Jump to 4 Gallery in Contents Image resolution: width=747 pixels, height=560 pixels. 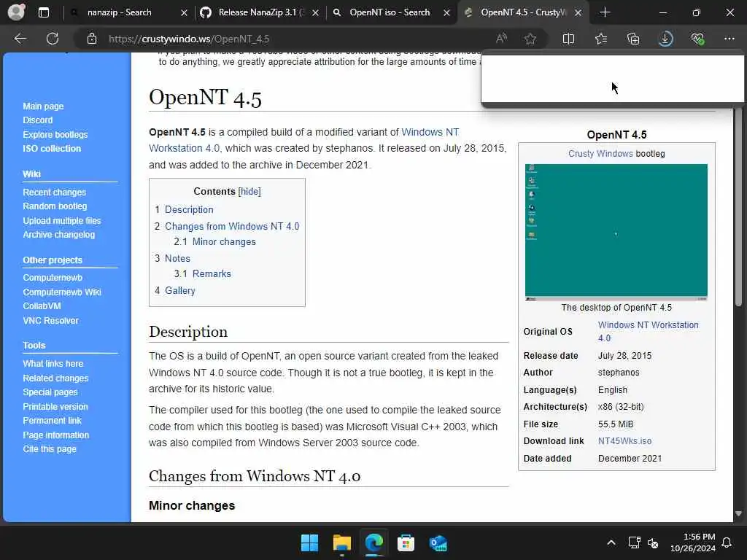click(x=179, y=290)
